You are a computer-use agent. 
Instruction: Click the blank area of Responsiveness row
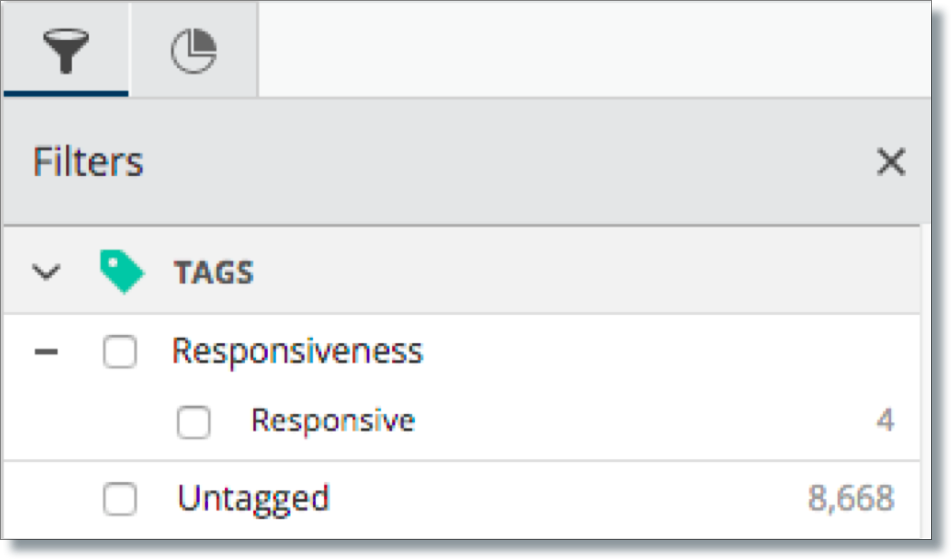668,351
